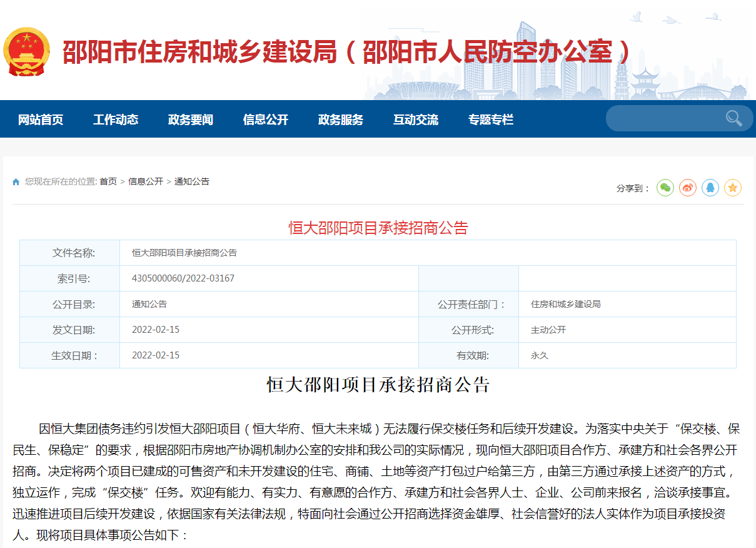Open 政务要闻 in navigation bar
Viewport: 756px width, 548px height.
point(191,119)
